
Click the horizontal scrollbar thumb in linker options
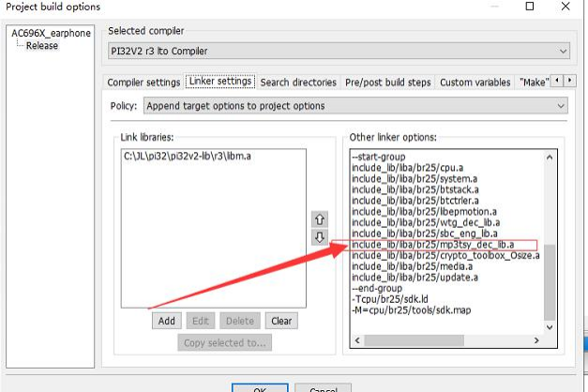pyautogui.click(x=414, y=340)
